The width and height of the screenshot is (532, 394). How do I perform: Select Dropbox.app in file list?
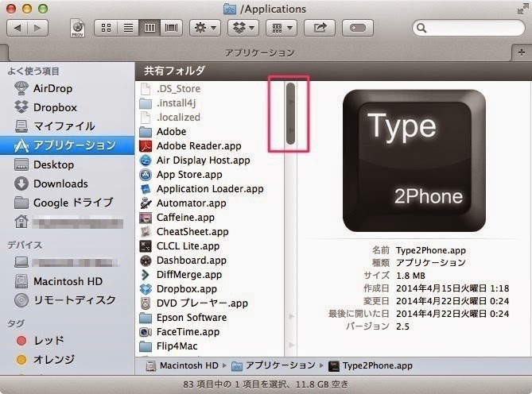pos(209,289)
